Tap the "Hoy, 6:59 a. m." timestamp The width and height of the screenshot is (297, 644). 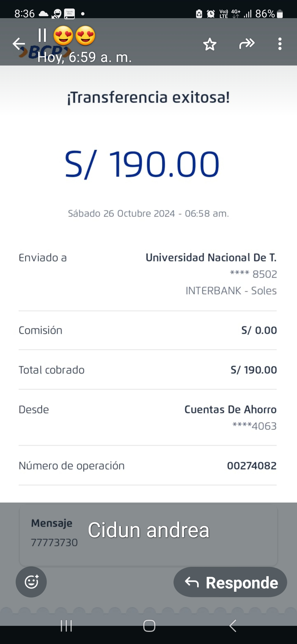(x=85, y=57)
